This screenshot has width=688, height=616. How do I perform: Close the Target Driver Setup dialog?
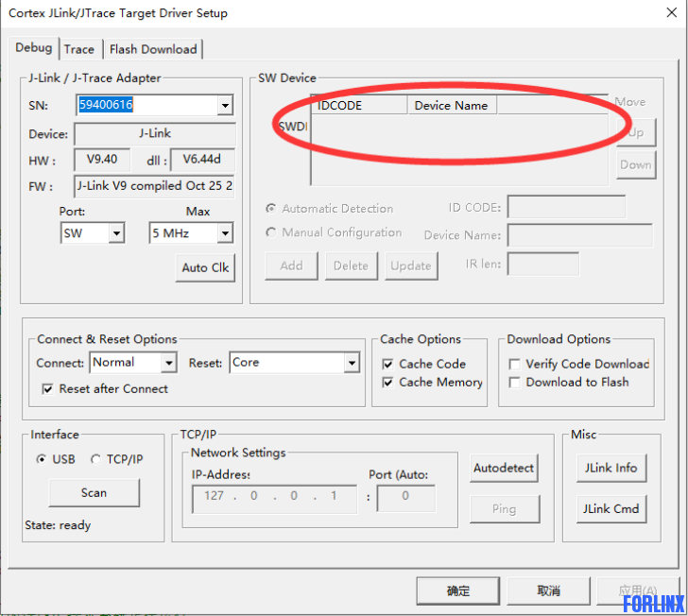pos(671,12)
